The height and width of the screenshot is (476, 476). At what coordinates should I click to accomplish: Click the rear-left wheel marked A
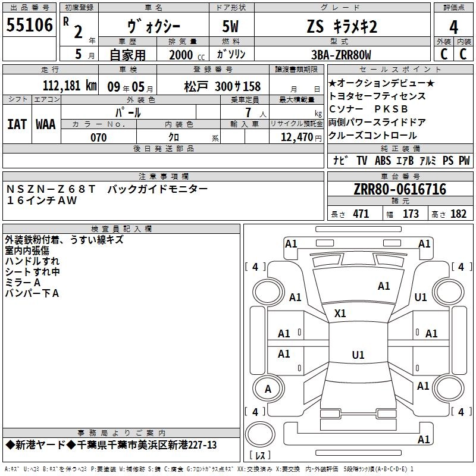(268, 389)
